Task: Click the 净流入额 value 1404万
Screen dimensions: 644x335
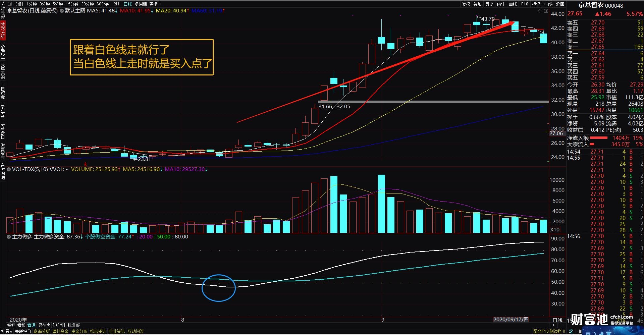Action: (x=621, y=138)
